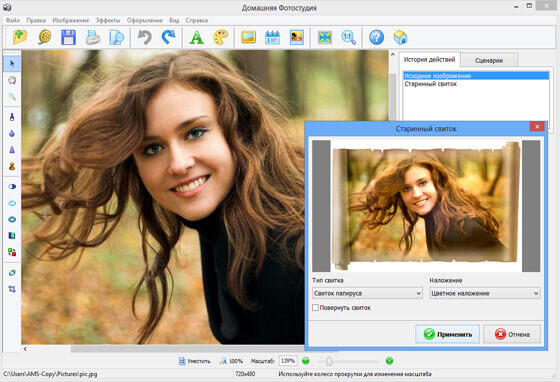Select the brush tool in sidebar
The width and height of the screenshot is (560, 382).
[12, 117]
